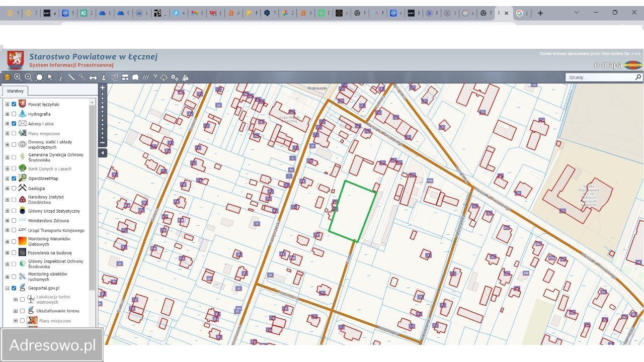Expand the Ministerstwo Zdrowia group
644x362 pixels.
pos(7,221)
